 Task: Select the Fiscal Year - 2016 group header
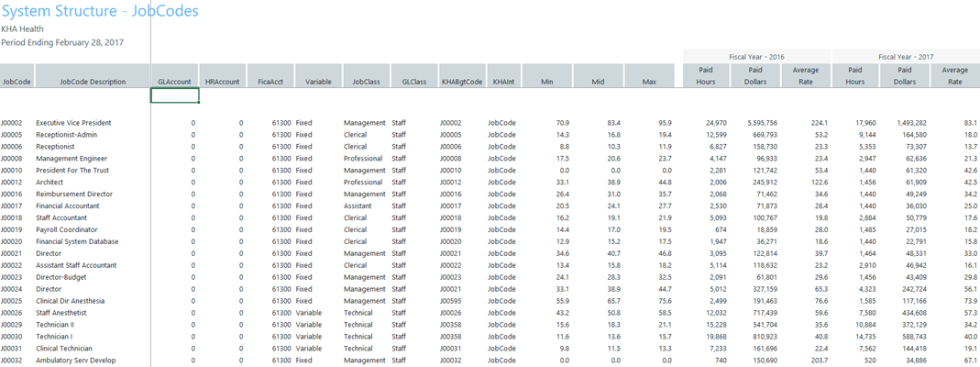[756, 56]
